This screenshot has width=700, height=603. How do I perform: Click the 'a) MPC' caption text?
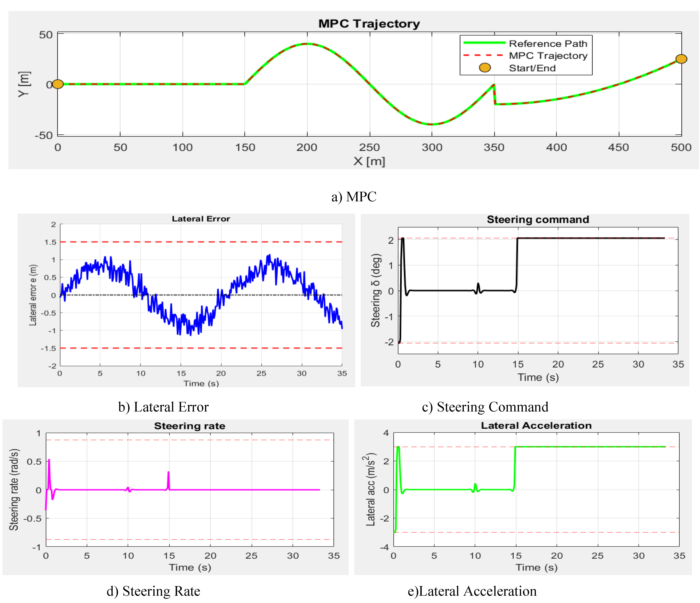click(354, 197)
